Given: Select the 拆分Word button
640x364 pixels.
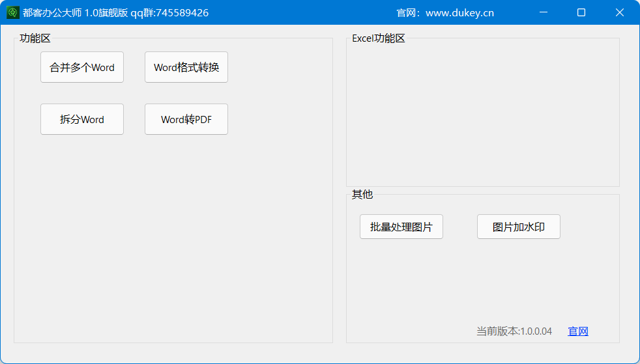Looking at the screenshot, I should click(x=82, y=119).
